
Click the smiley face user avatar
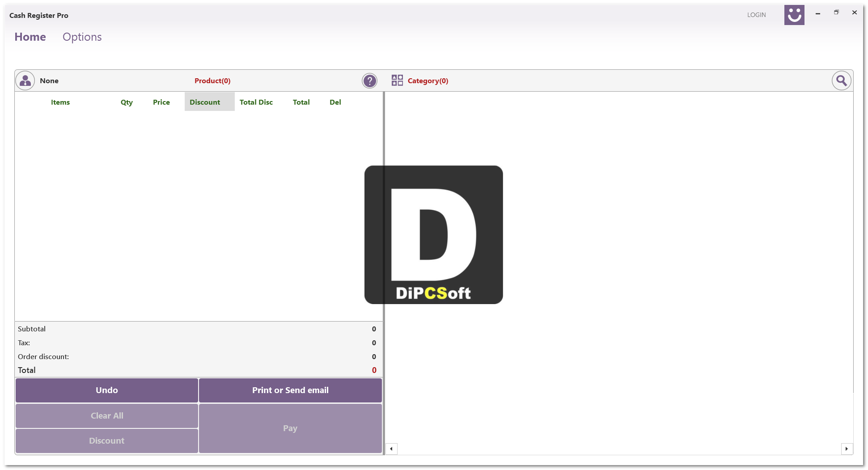[794, 15]
